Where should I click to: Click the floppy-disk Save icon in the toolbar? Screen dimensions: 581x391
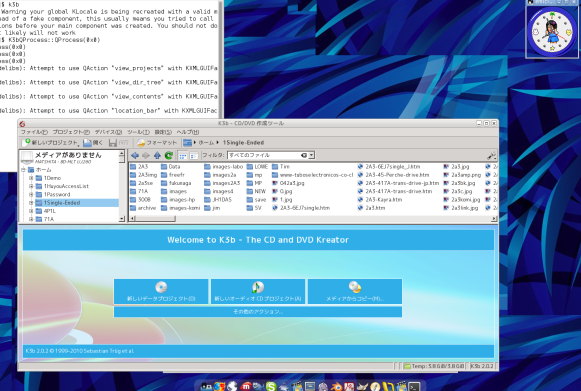113,142
